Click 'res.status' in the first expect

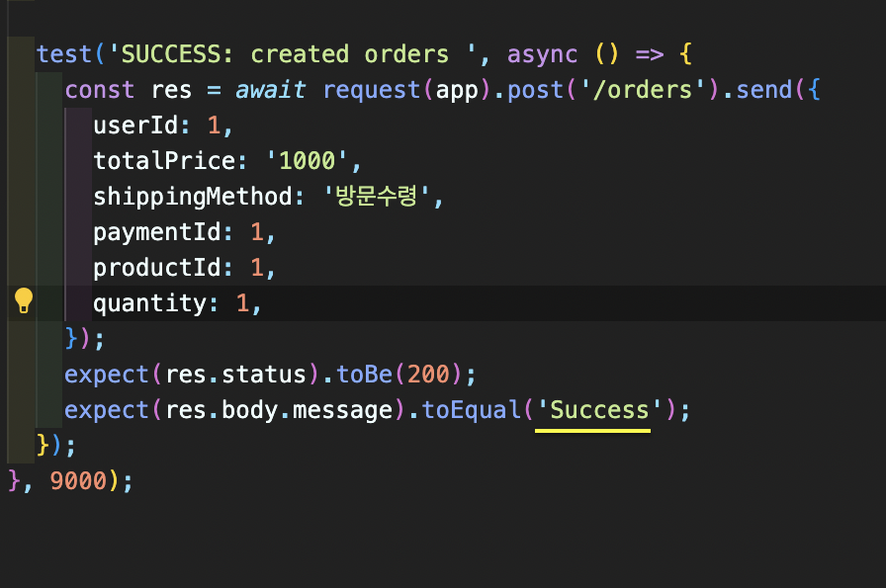(x=235, y=375)
